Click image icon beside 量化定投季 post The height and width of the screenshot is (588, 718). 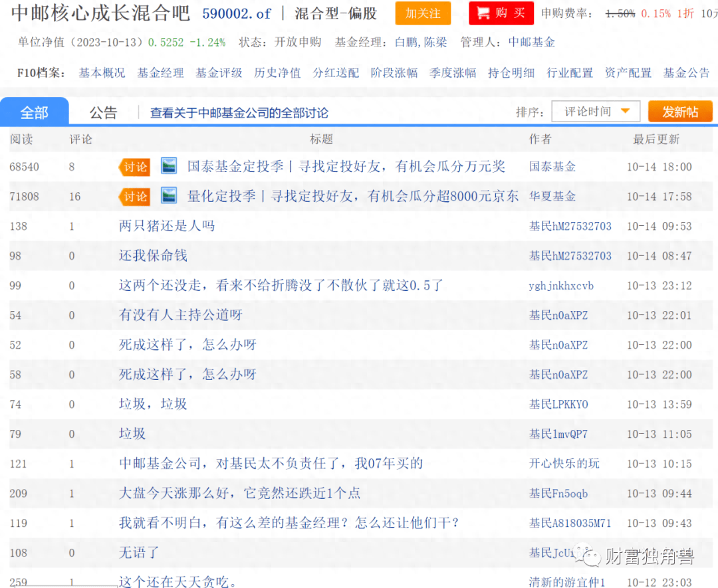pos(169,196)
